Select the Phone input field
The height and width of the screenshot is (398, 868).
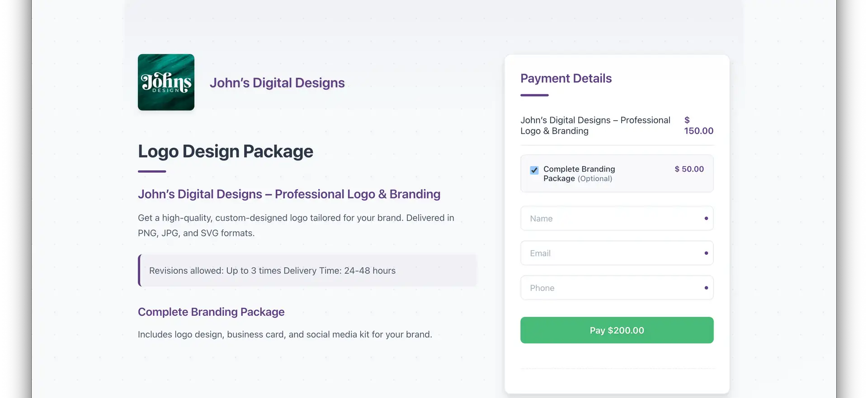point(610,288)
